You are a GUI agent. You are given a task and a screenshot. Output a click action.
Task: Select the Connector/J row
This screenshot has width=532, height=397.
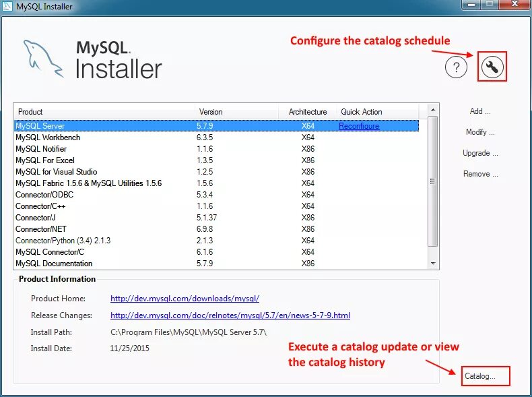[x=216, y=218]
